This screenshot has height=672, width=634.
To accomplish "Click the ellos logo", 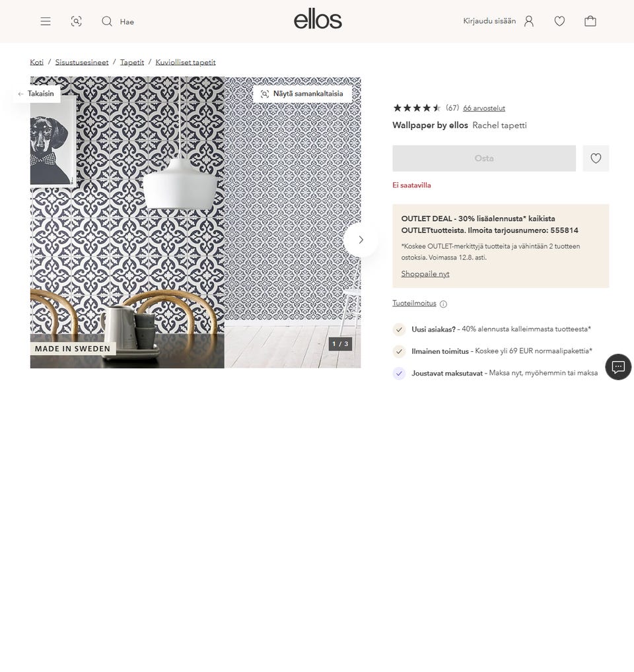I will point(318,20).
